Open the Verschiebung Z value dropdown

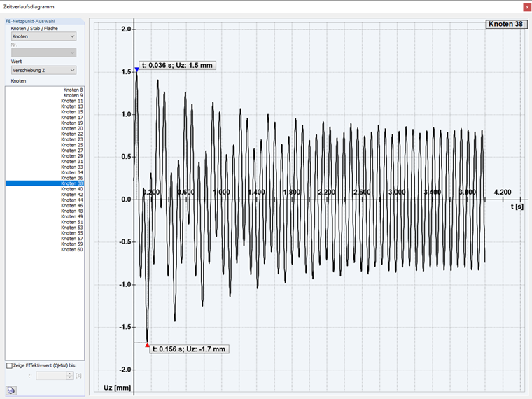[x=44, y=70]
